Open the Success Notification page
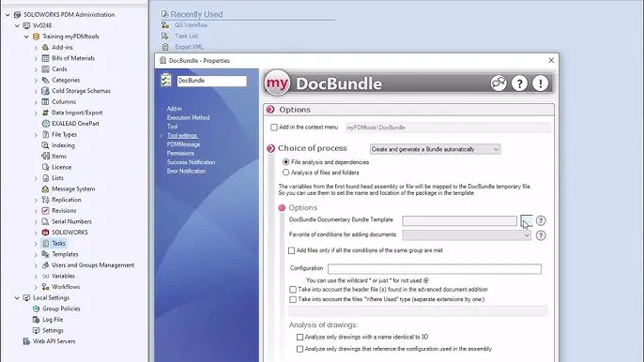The width and height of the screenshot is (644, 362). tap(191, 162)
